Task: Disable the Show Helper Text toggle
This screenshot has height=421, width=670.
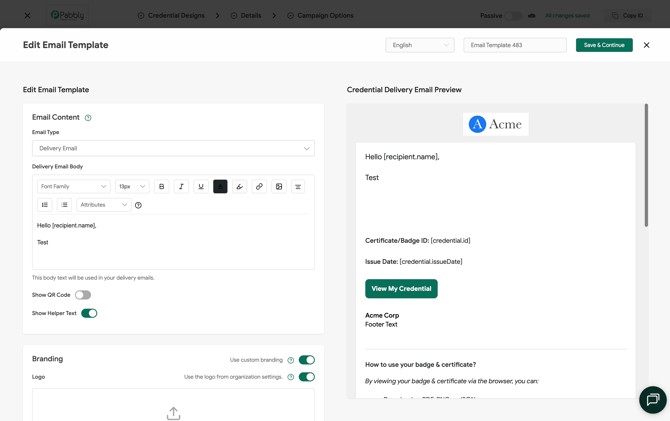Action: click(x=89, y=313)
